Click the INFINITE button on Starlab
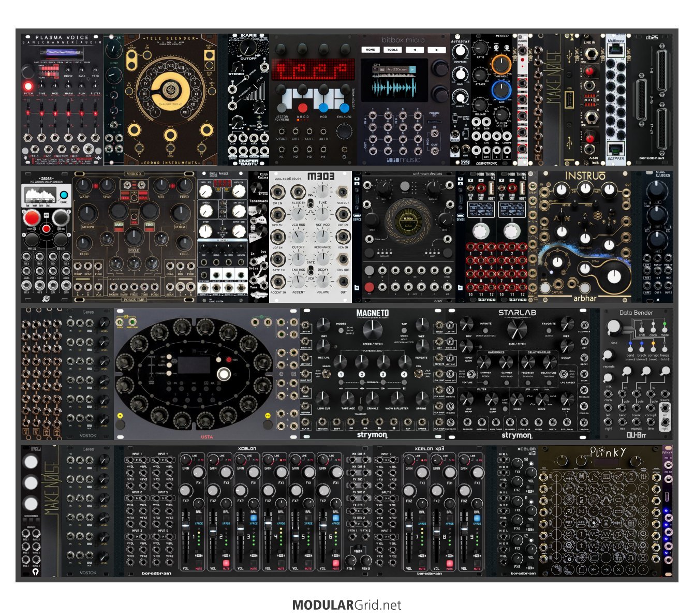 click(485, 330)
